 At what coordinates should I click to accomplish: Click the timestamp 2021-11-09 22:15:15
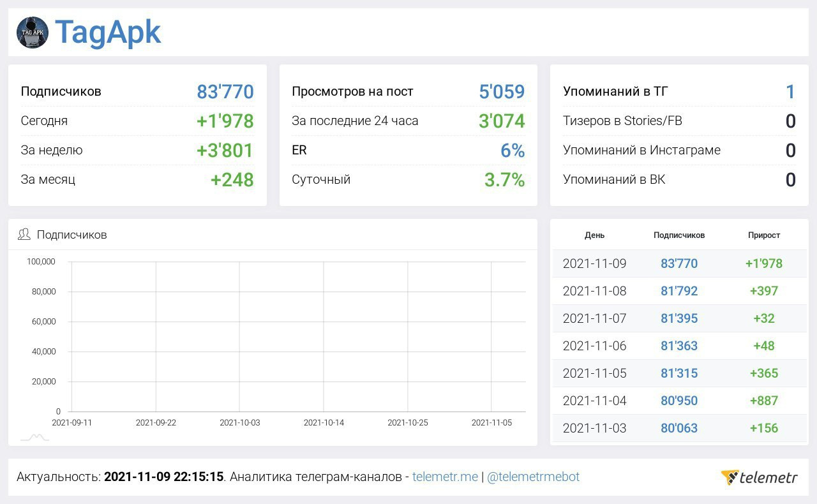click(164, 477)
